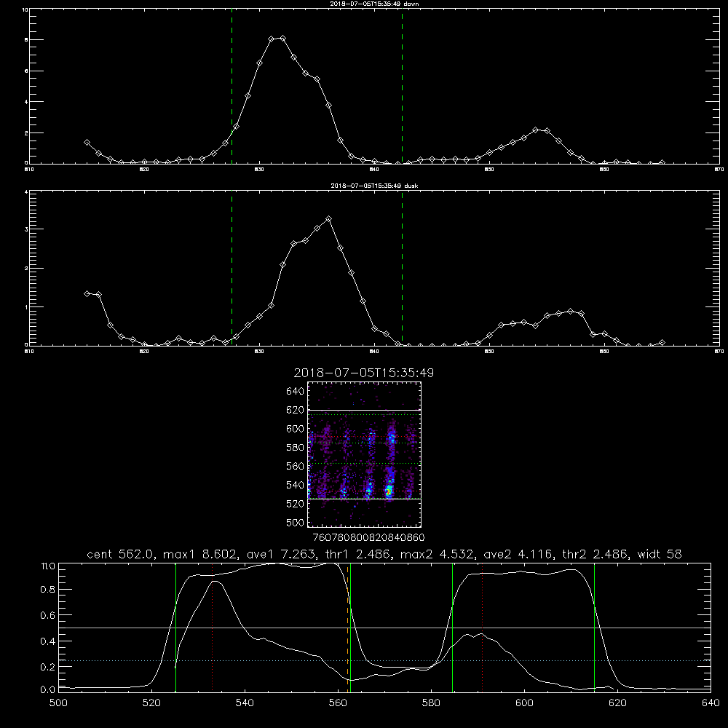
Task: Click the 600 y-axis label of spectrogram image
Action: [x=296, y=429]
